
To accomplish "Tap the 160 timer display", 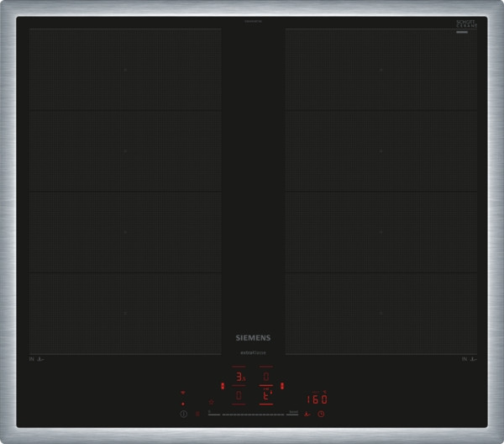I will 317,399.
